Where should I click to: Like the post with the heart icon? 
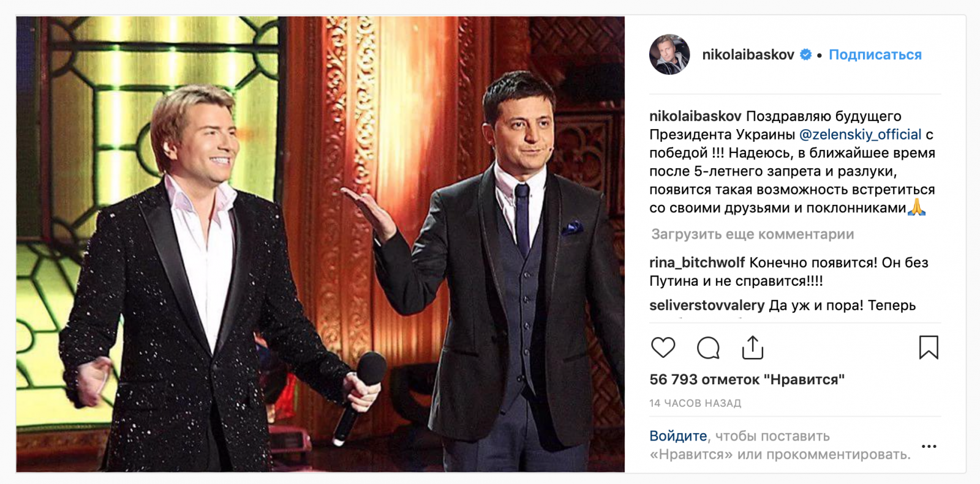coord(663,348)
